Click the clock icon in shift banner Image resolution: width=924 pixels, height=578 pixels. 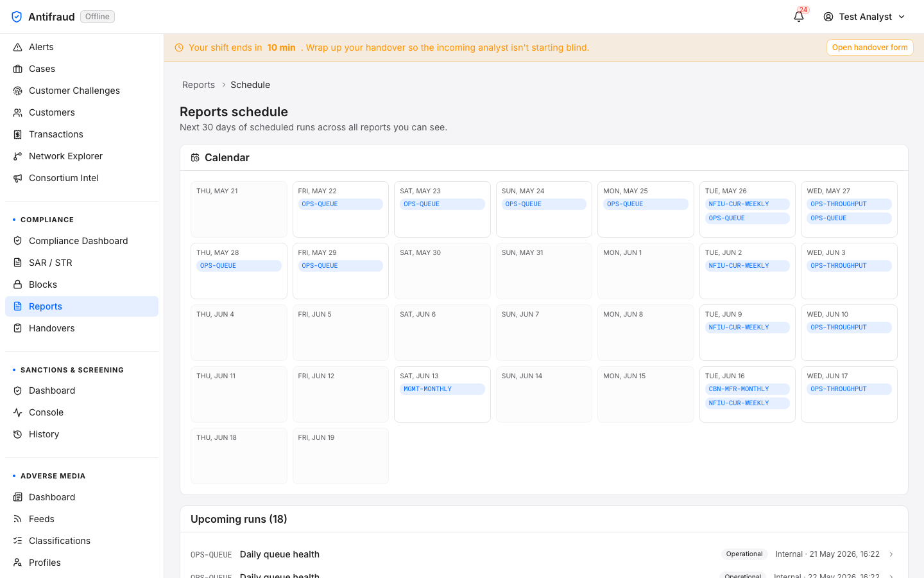click(x=179, y=48)
